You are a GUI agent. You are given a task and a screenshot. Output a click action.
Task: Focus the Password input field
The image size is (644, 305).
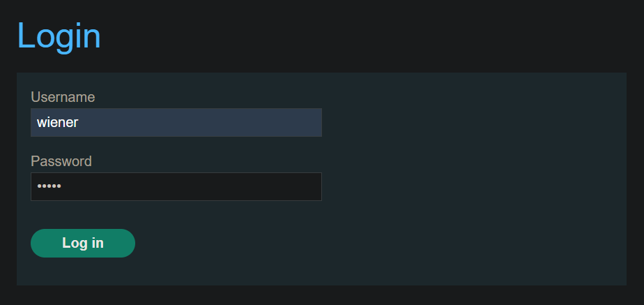(x=176, y=186)
